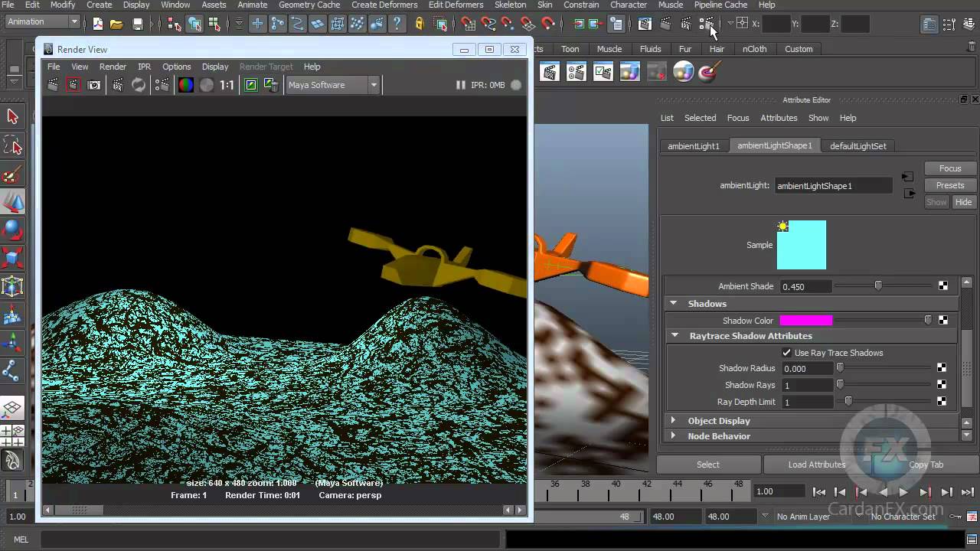Screen dimensions: 980x551
Task: Start IPR render in Render View toolbar
Action: pyautogui.click(x=118, y=85)
